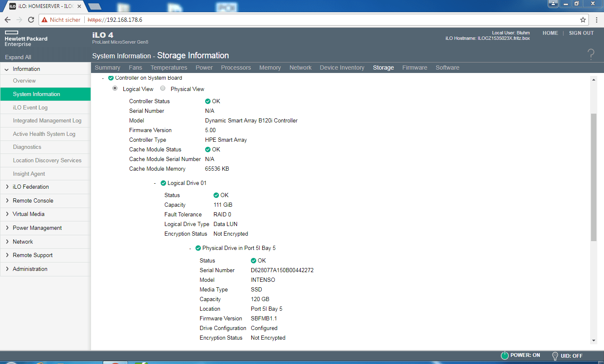Open the Summary tab
Screen dimensions: 604x364
coord(107,68)
